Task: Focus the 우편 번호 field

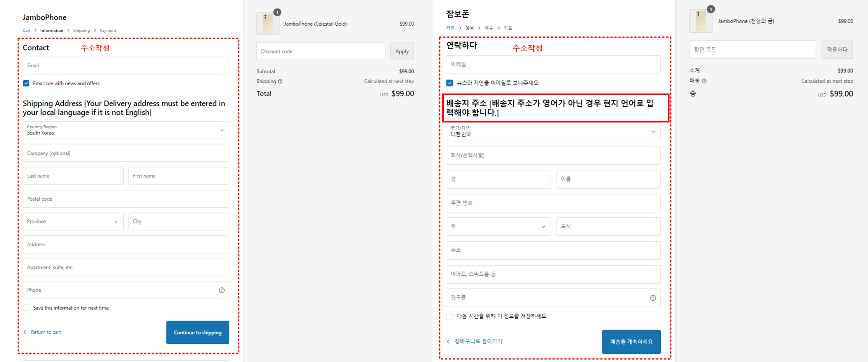Action: click(553, 203)
